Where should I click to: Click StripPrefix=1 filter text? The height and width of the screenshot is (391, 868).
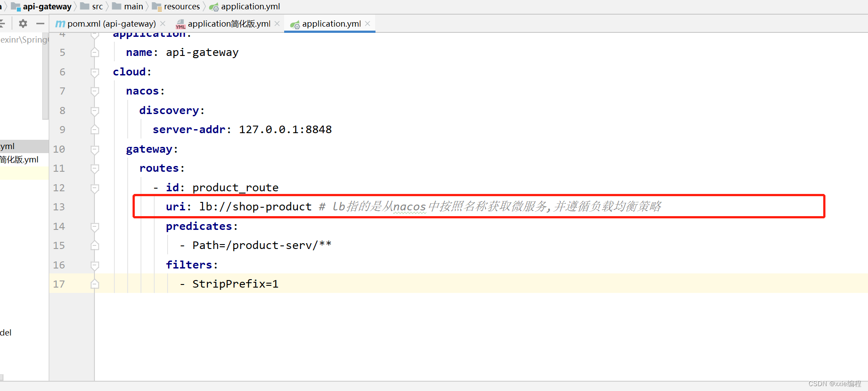pyautogui.click(x=235, y=284)
